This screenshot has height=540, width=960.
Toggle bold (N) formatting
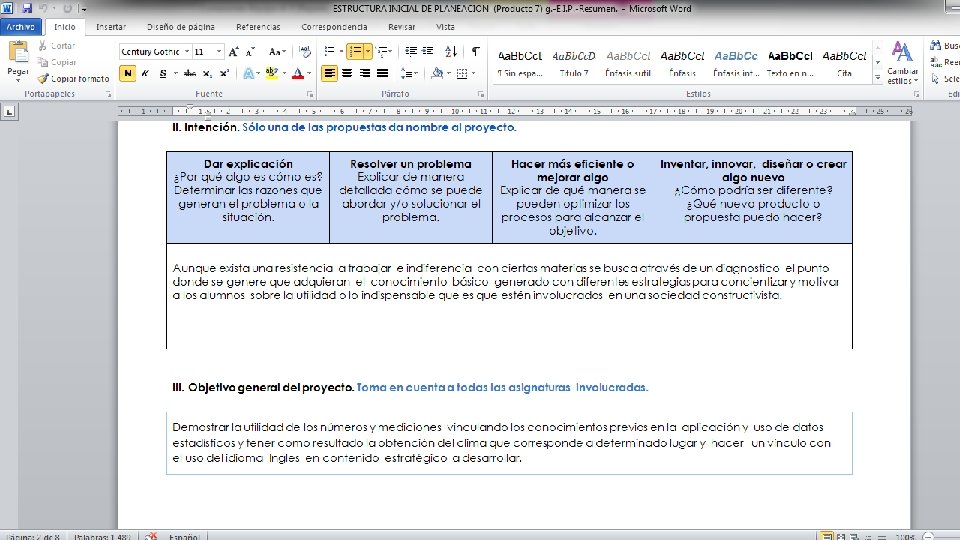[x=127, y=73]
